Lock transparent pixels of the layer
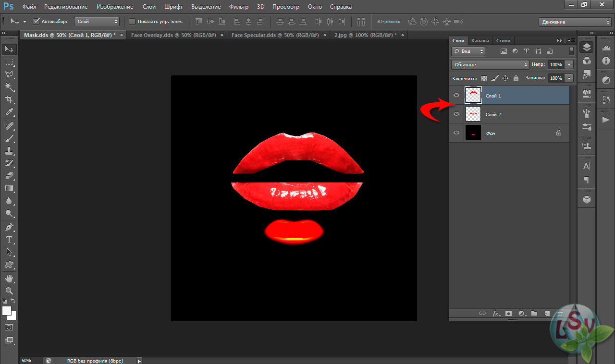The image size is (615, 364). pos(484,78)
